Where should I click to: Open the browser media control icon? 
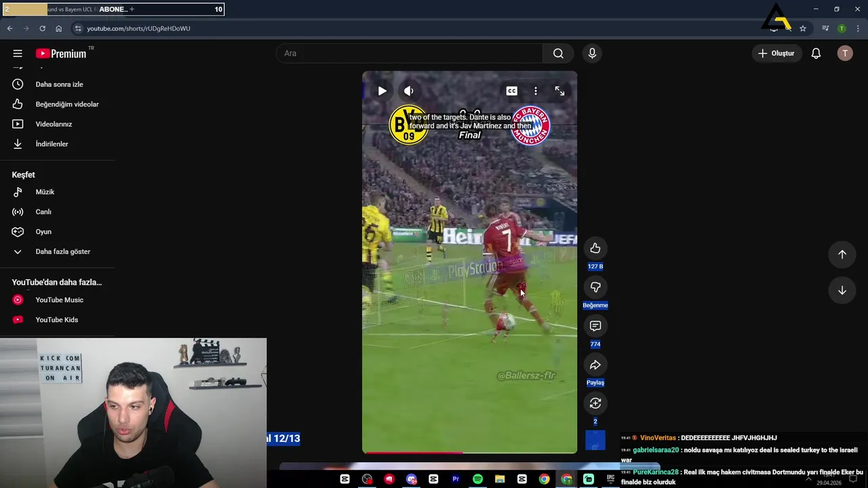coord(825,28)
